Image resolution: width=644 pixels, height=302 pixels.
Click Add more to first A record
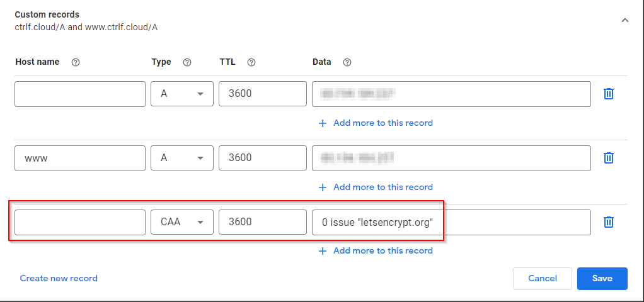point(376,123)
